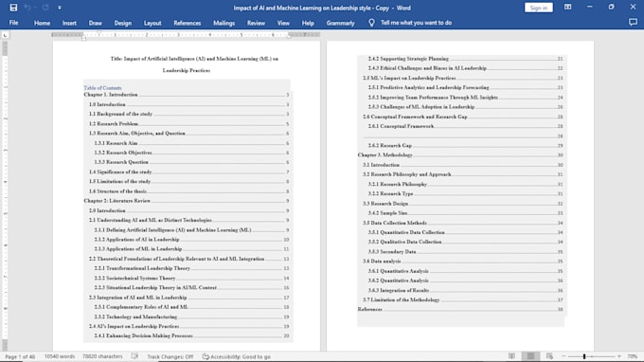Go to 2.2.1 Transformational Leadership Theory
Screen dimensions: 644x362
coord(191,268)
